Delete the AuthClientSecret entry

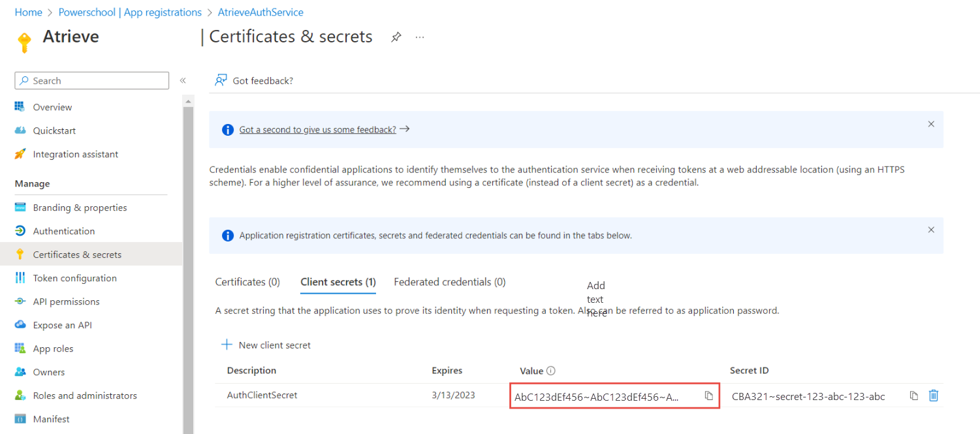point(934,395)
